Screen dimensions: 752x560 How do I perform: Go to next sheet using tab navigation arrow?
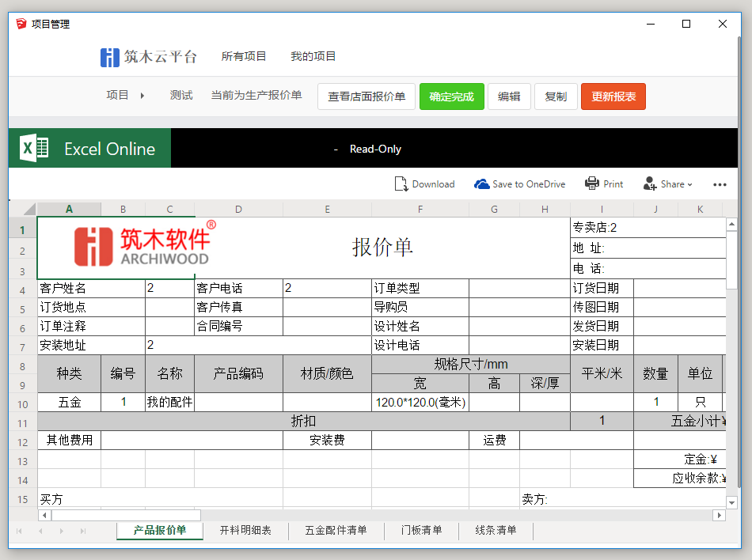61,531
